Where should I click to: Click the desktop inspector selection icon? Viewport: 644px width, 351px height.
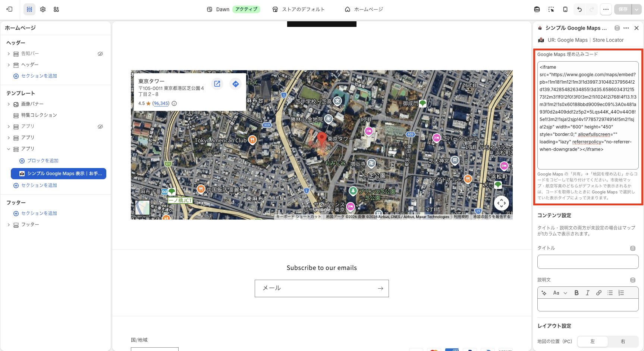(x=551, y=9)
